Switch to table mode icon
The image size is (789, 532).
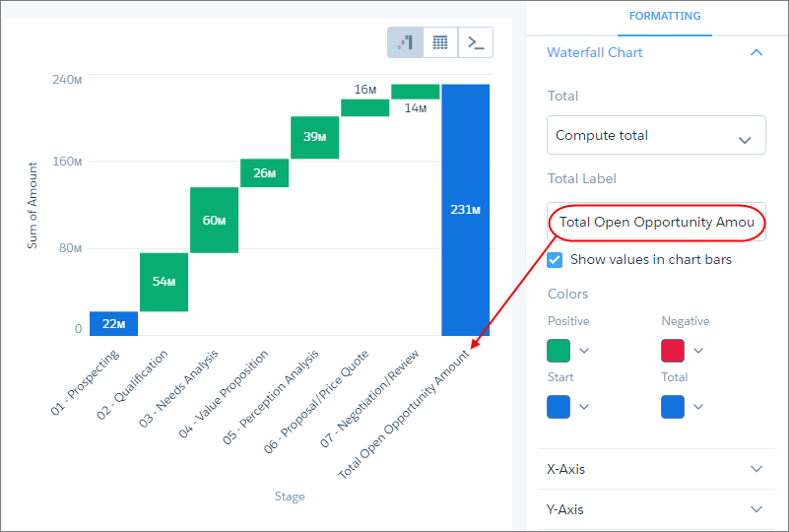440,42
